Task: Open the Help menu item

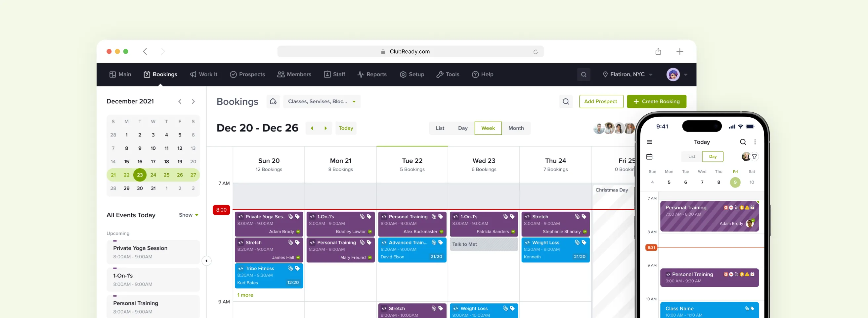Action: 483,75
